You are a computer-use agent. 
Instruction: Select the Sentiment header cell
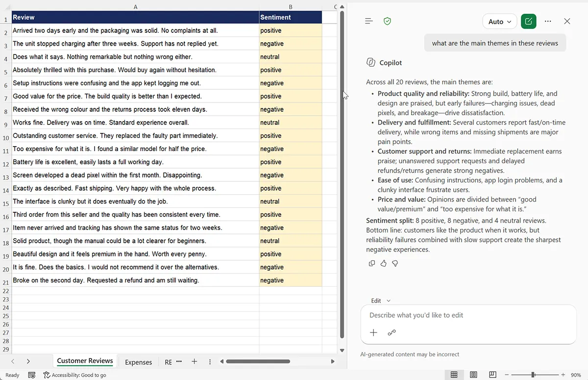tap(291, 17)
